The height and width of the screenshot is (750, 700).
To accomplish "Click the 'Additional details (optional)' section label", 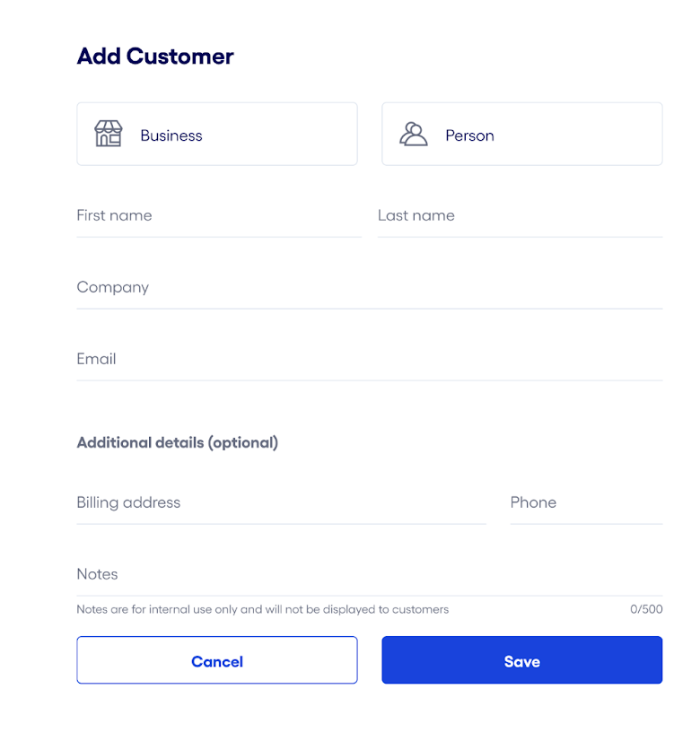I will [x=178, y=442].
